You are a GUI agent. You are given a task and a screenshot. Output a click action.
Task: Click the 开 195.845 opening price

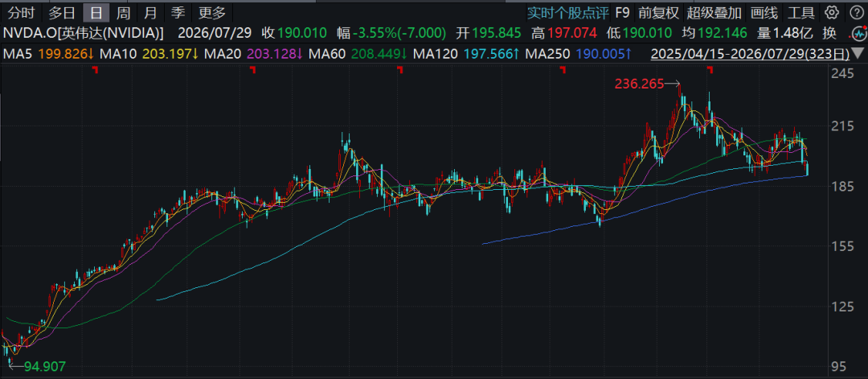tap(489, 33)
